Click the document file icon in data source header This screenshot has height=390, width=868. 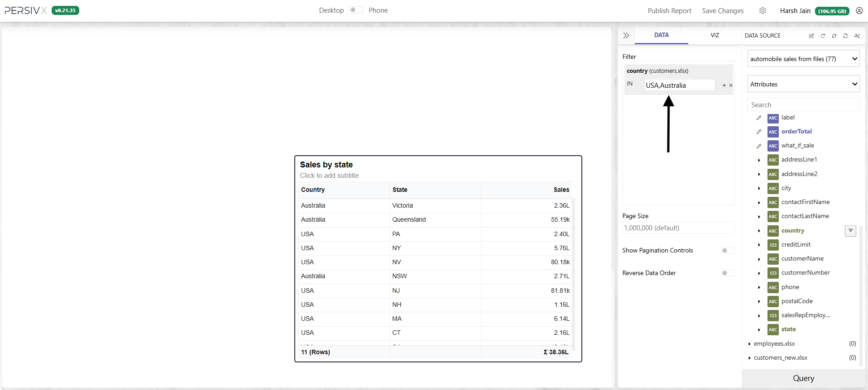click(845, 36)
